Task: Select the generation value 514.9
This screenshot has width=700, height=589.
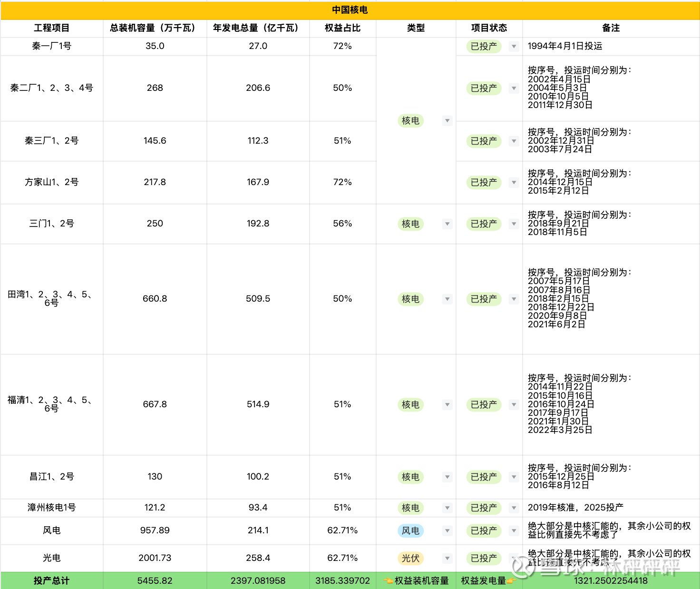Action: pos(258,404)
